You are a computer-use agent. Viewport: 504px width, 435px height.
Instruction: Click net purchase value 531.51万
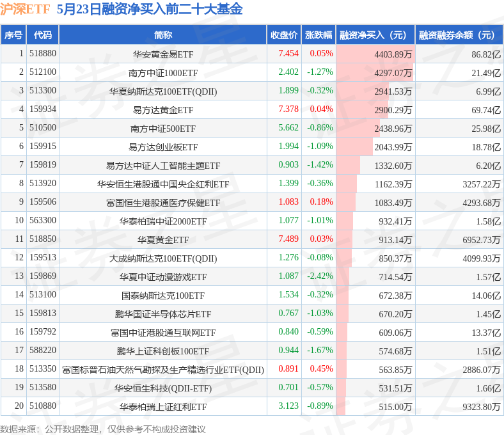(x=395, y=388)
